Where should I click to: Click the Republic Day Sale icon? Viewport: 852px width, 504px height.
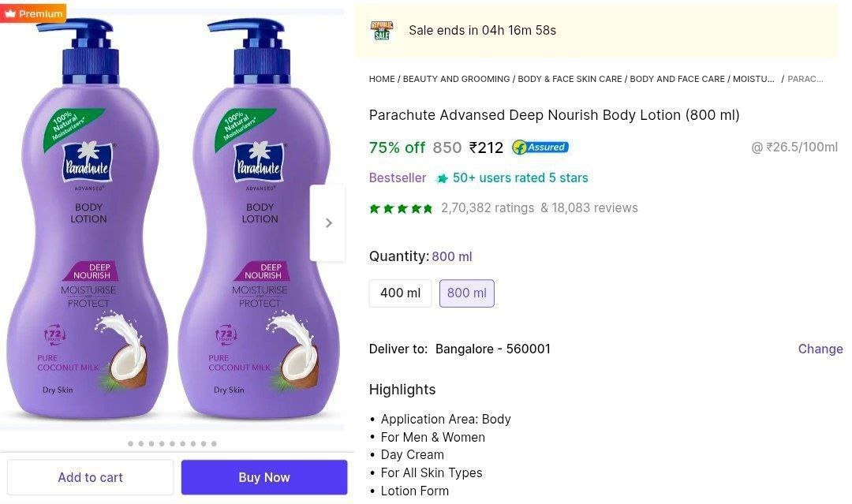[382, 31]
